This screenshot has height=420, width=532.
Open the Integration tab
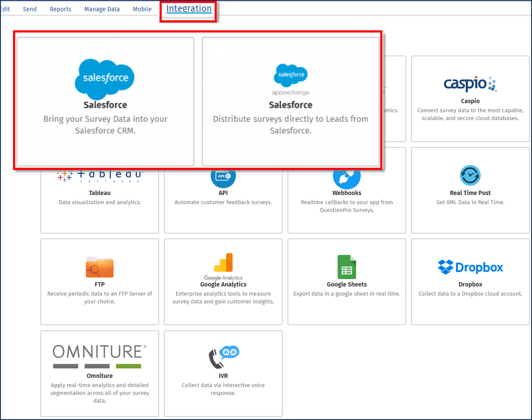tap(189, 9)
